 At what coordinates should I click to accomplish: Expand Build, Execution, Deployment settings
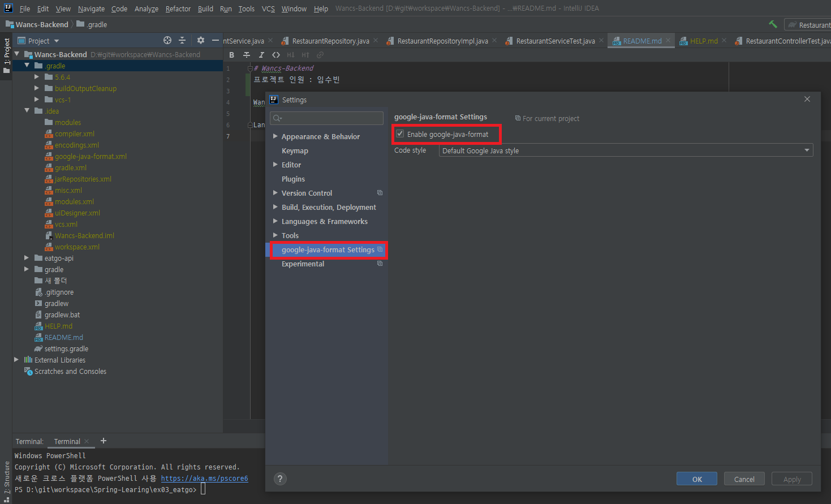(275, 207)
